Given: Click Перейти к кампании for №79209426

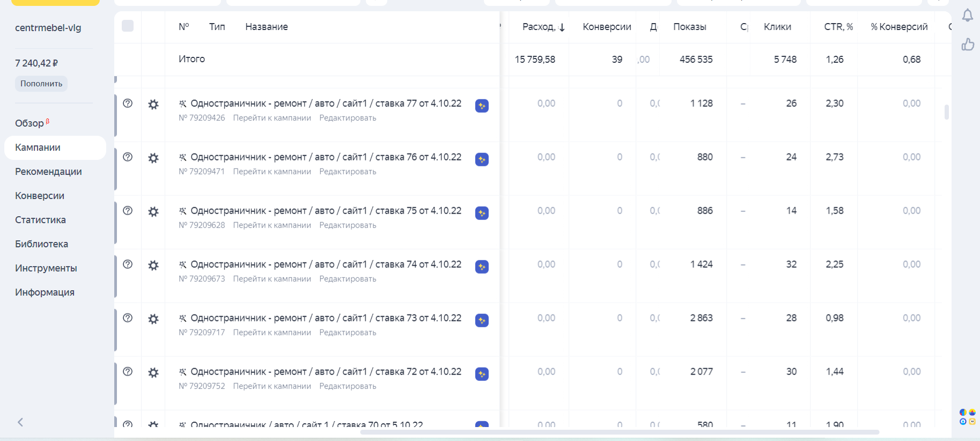Looking at the screenshot, I should pyautogui.click(x=272, y=118).
